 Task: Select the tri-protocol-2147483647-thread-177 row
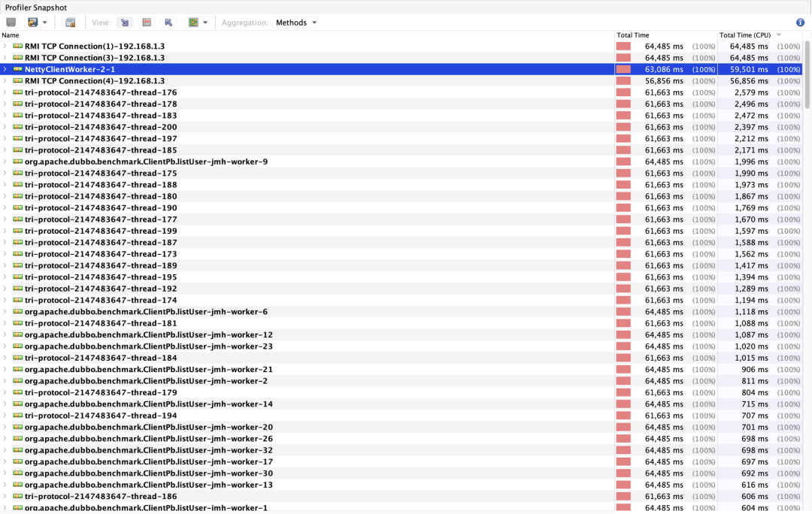(x=401, y=219)
